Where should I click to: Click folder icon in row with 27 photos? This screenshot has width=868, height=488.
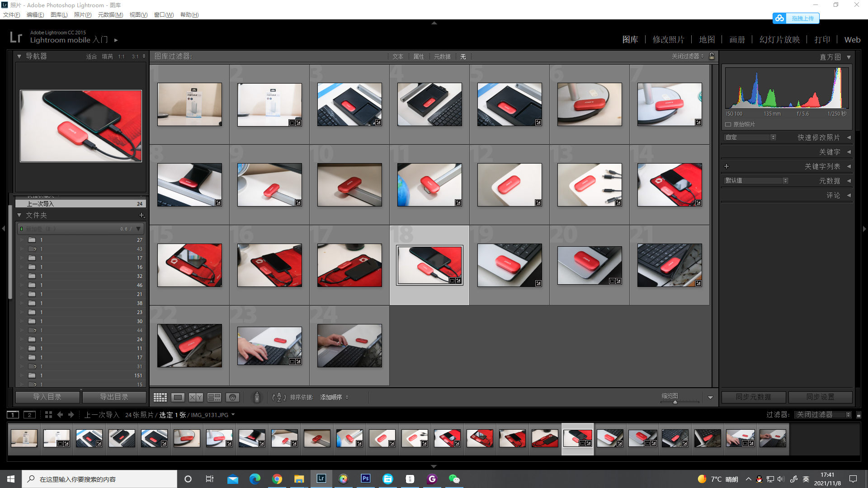[32, 240]
